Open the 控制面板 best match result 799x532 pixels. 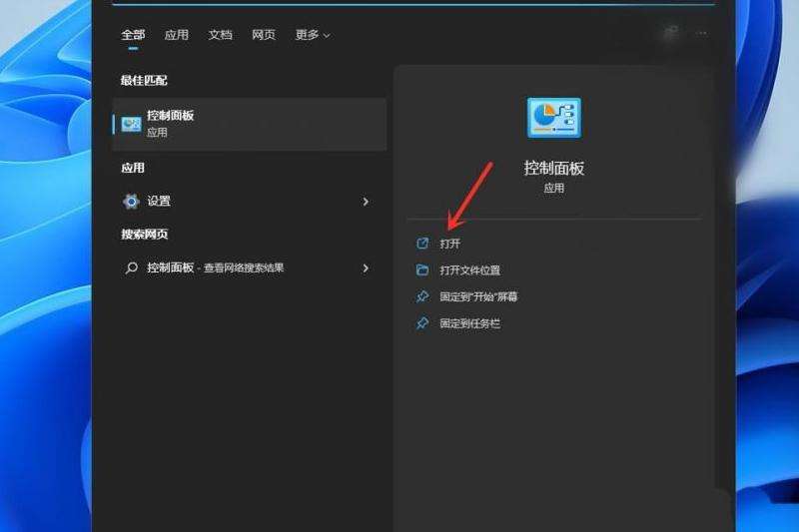tap(249, 124)
